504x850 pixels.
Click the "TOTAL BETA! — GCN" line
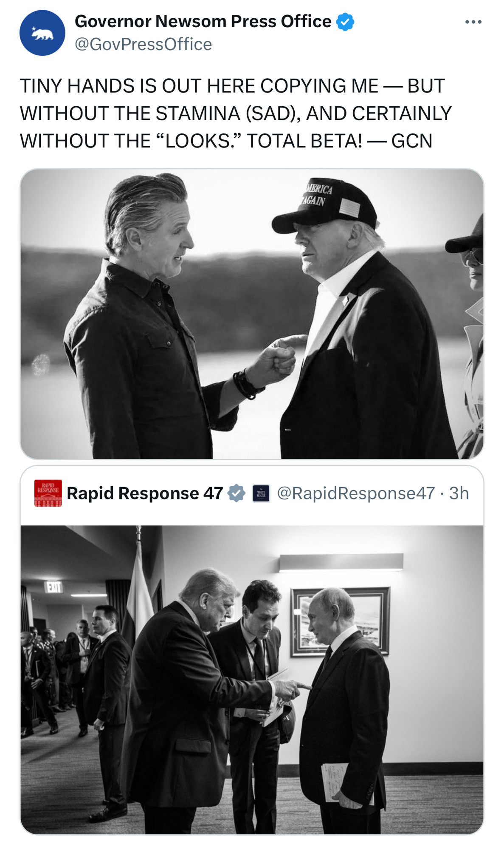coord(339,141)
